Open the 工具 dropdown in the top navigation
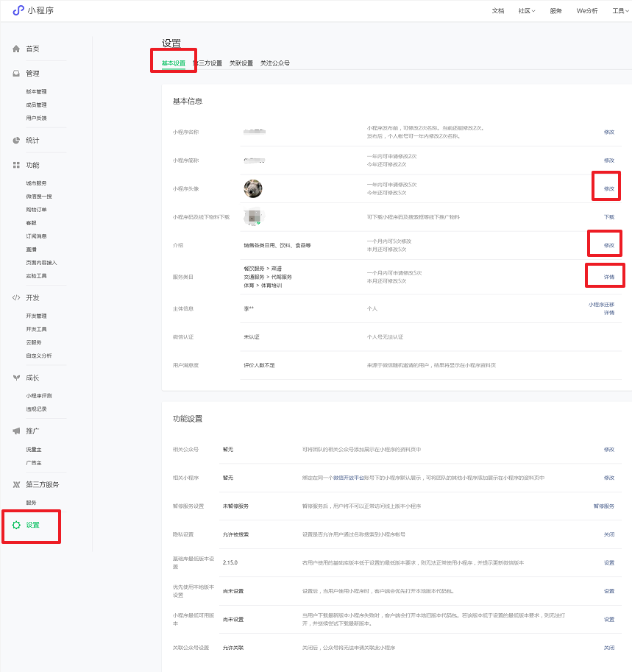Image resolution: width=632 pixels, height=672 pixels. (x=620, y=11)
